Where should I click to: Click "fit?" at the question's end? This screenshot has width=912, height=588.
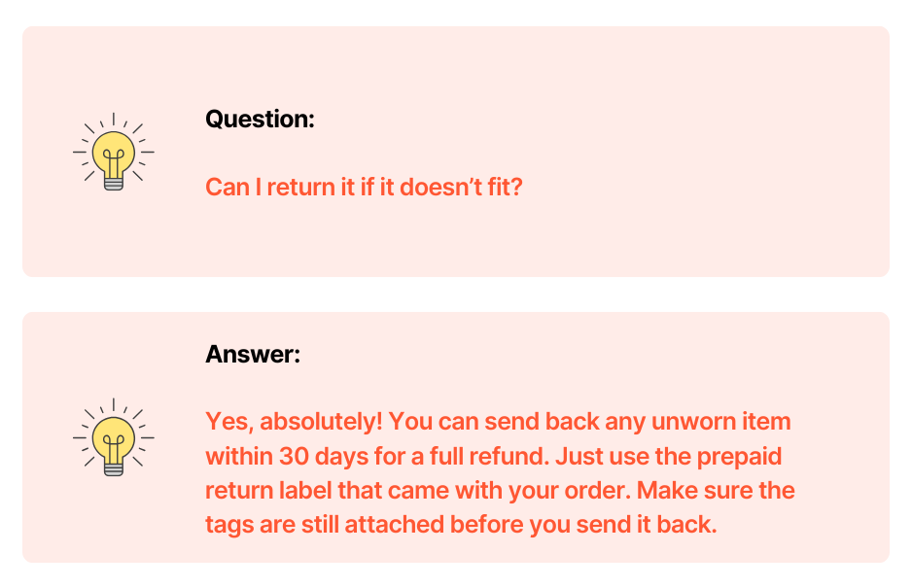point(504,187)
